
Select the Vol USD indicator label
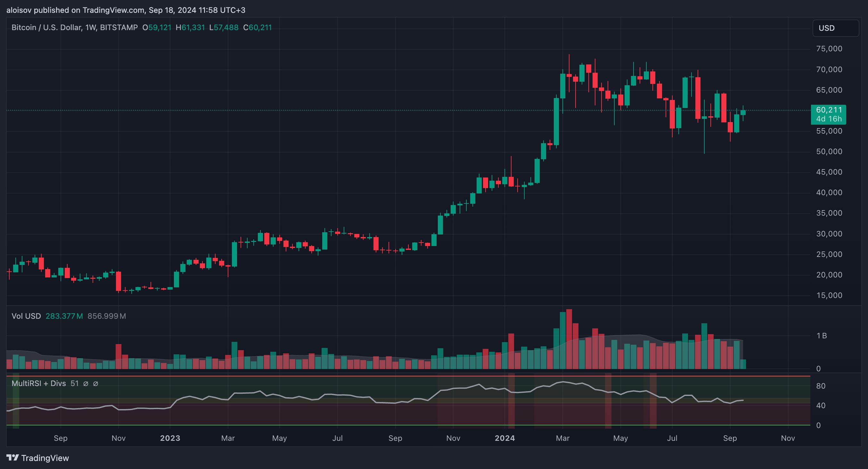click(x=26, y=316)
